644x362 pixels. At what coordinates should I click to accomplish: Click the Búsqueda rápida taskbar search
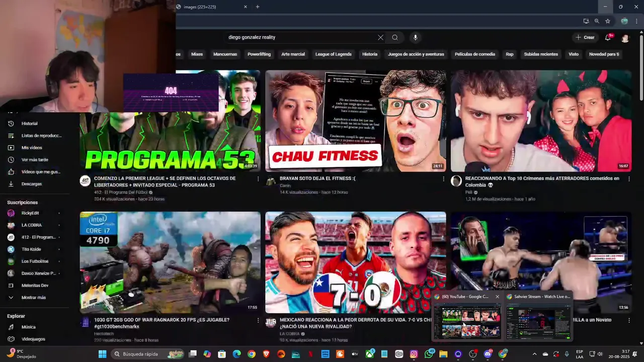coord(148,354)
